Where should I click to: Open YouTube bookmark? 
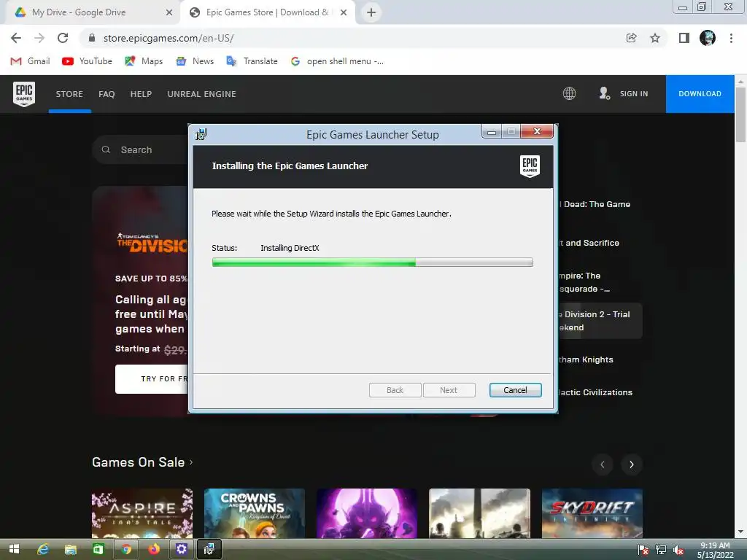coord(88,61)
